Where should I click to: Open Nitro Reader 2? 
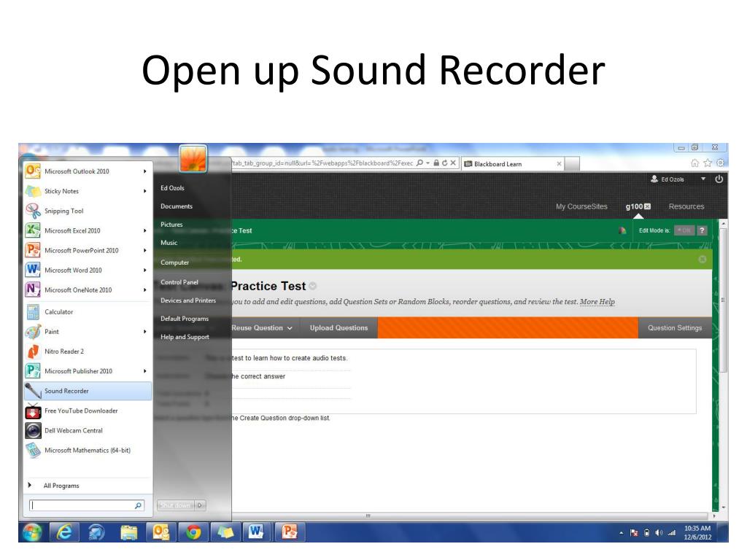click(x=88, y=351)
